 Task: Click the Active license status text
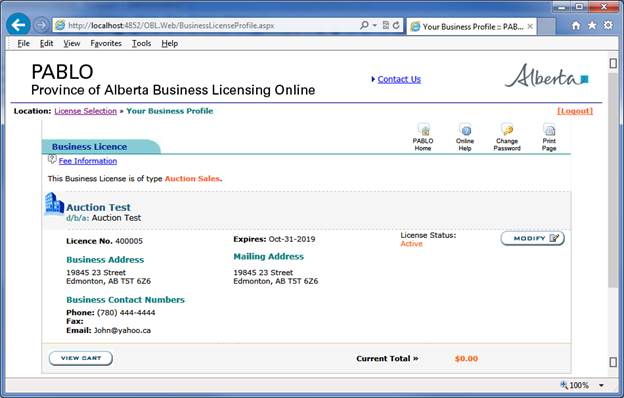[411, 244]
